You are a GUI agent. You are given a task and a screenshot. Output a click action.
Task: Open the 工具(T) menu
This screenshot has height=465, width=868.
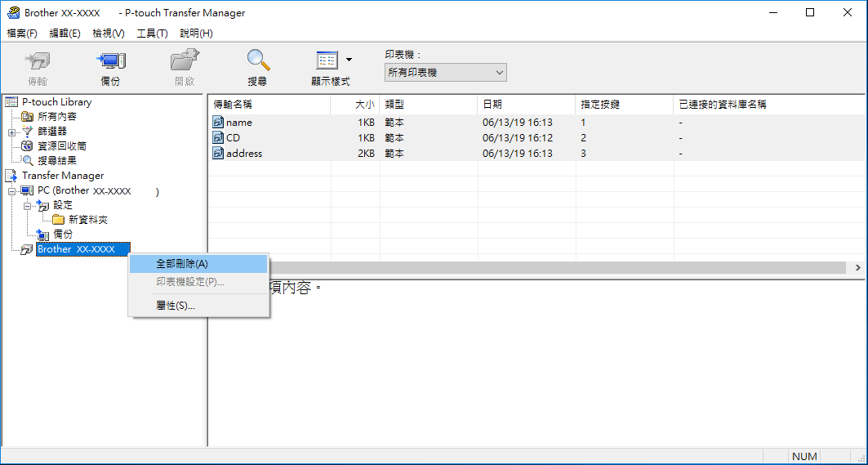click(152, 34)
